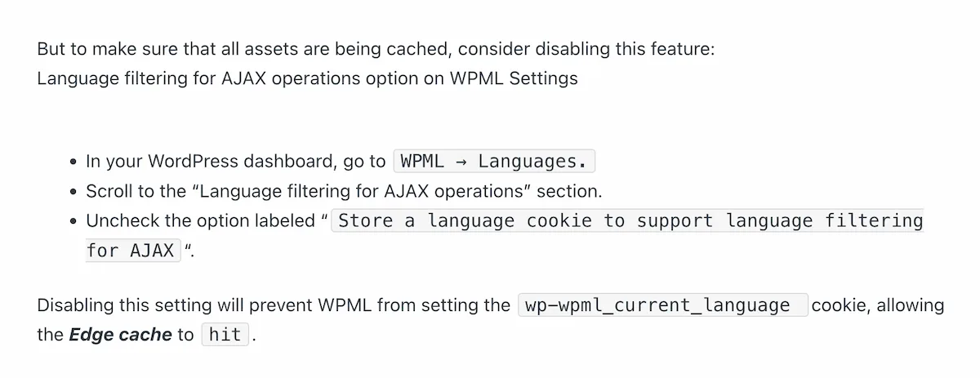Click the bullet before "In your WordPress dashboard"
This screenshot has width=980, height=378.
pos(74,162)
